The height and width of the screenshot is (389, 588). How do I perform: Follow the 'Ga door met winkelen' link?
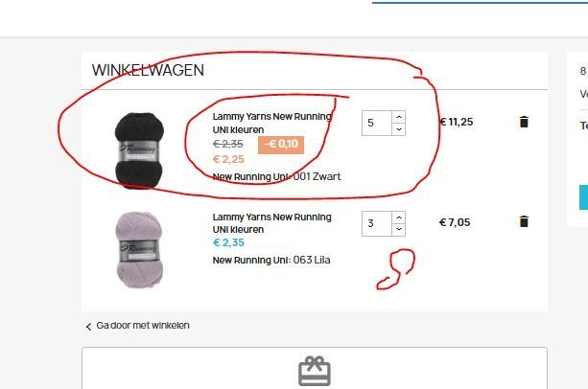143,326
